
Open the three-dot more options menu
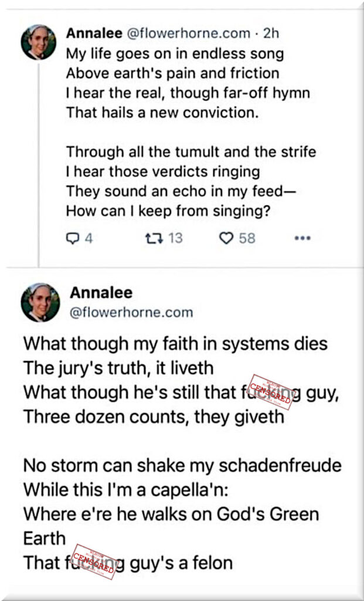(302, 238)
